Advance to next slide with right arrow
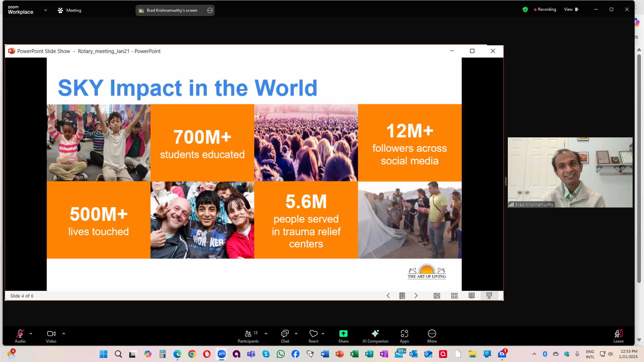This screenshot has width=644, height=362. point(416,296)
